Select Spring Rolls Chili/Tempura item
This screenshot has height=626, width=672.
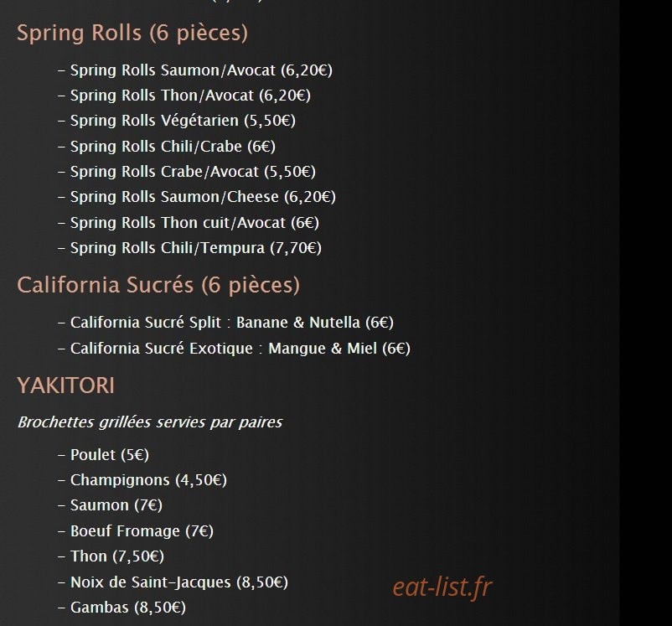click(190, 248)
